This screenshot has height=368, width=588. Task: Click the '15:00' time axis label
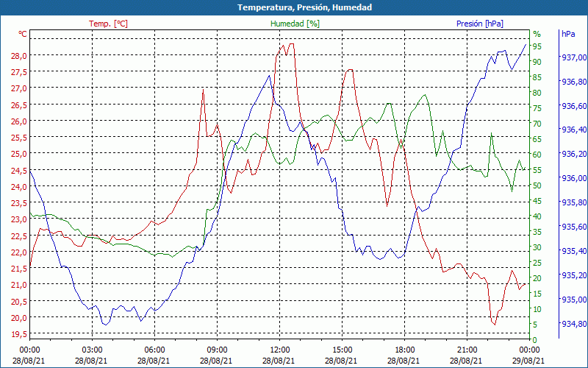pos(342,351)
